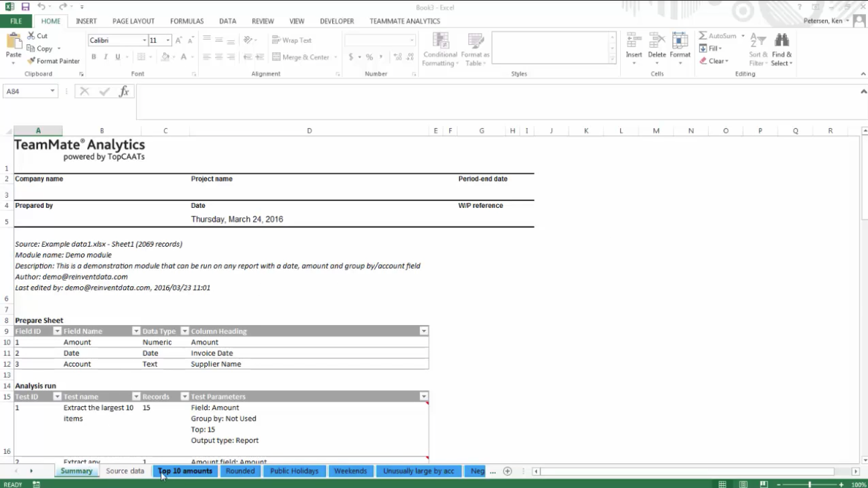Open the Field Name filter dropdown
The width and height of the screenshot is (868, 488).
click(136, 330)
